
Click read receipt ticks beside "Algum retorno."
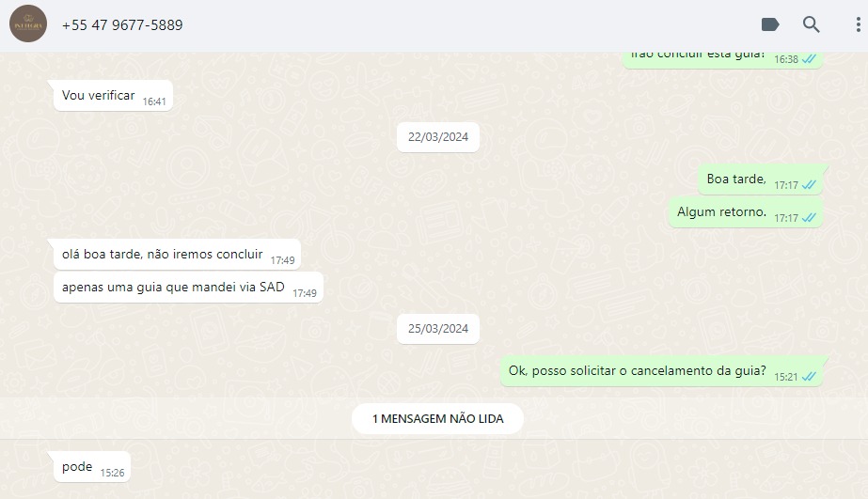(809, 218)
